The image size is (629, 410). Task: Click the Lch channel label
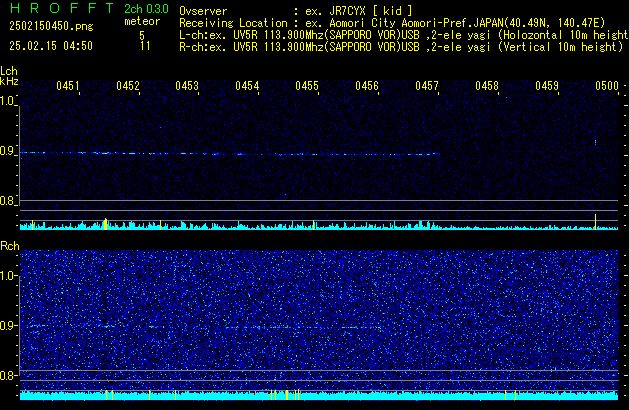coord(9,71)
